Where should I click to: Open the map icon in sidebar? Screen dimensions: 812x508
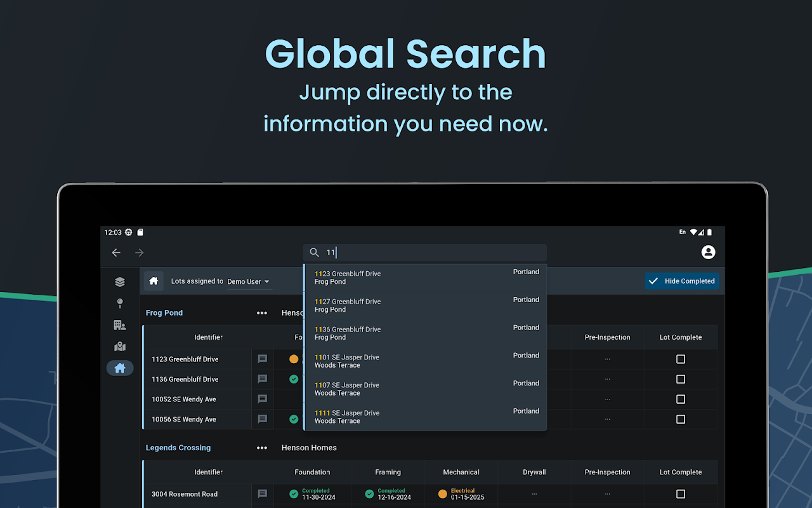[120, 347]
